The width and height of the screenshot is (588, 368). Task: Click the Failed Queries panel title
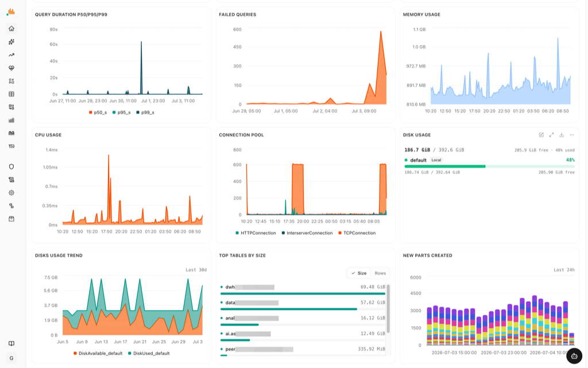(237, 14)
